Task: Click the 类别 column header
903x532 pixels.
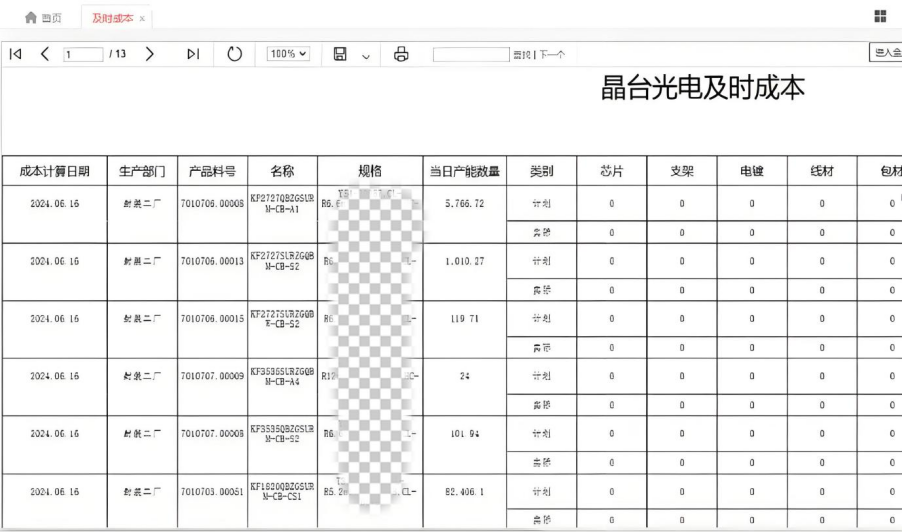Action: [x=541, y=171]
